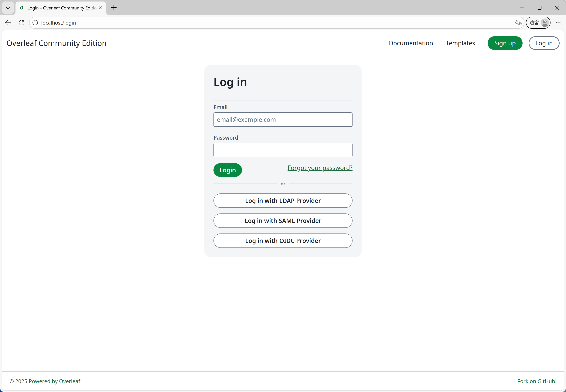The image size is (566, 392).
Task: Open the Templates nav item
Action: (x=460, y=43)
